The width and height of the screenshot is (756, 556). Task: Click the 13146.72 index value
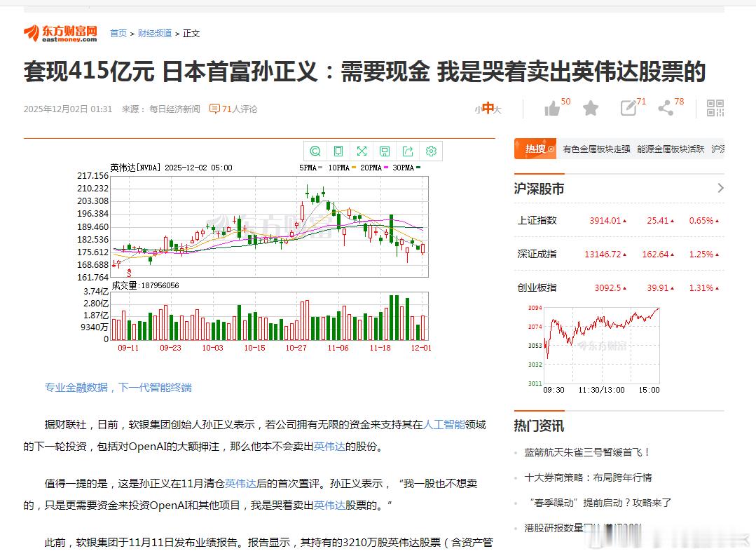pos(603,254)
